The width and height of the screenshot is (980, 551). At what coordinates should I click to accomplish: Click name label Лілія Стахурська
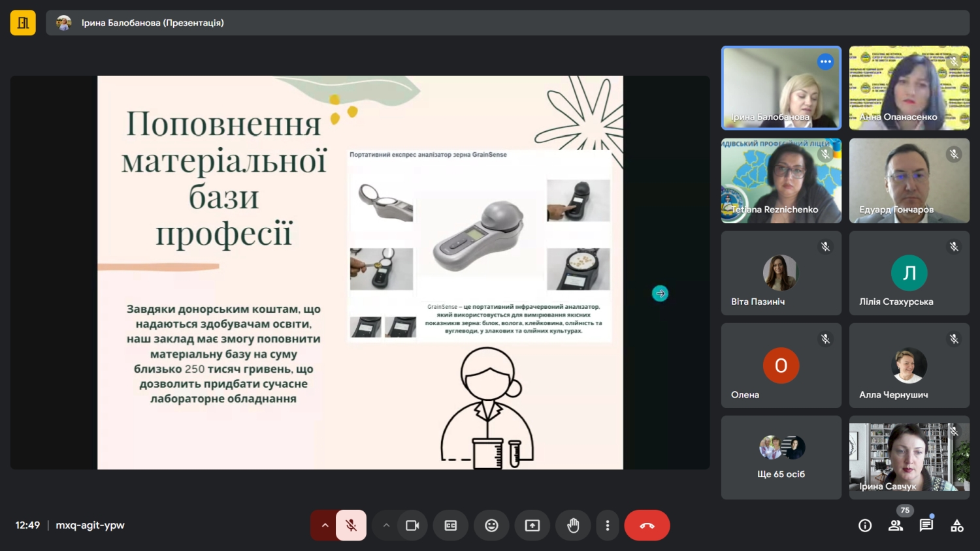[x=896, y=302]
